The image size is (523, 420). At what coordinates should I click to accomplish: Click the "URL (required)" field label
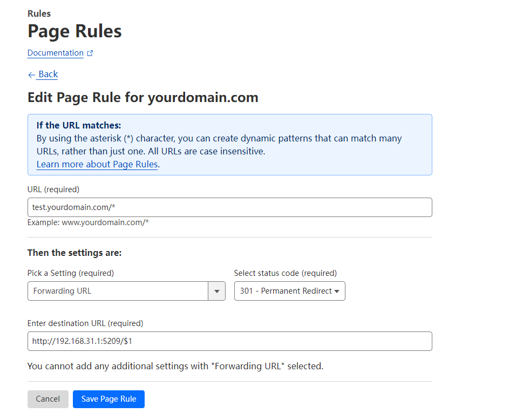coord(53,189)
